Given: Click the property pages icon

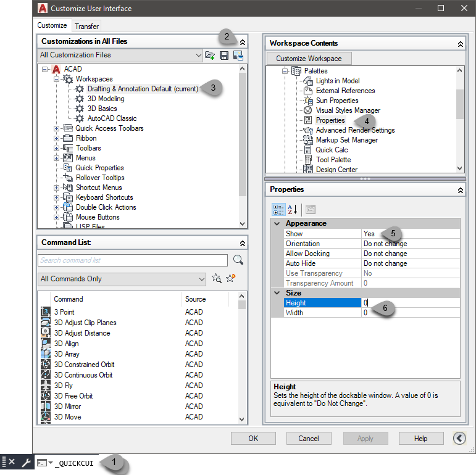Looking at the screenshot, I should (311, 210).
